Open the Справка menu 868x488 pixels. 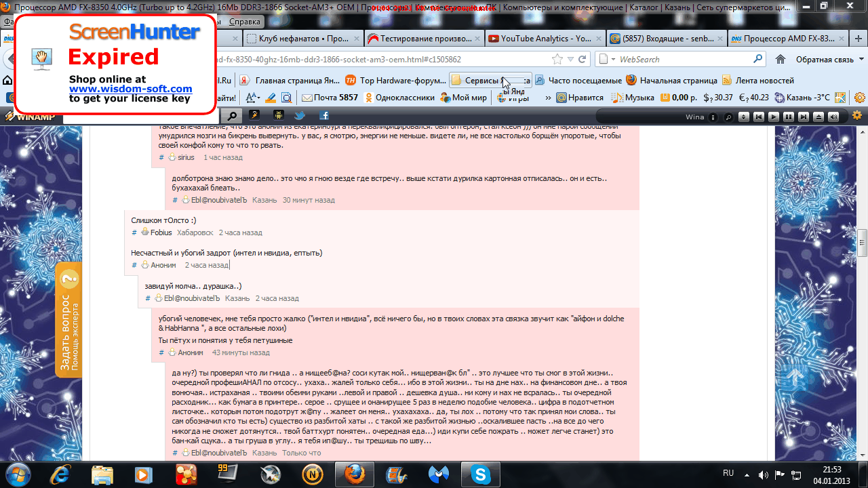click(x=245, y=22)
